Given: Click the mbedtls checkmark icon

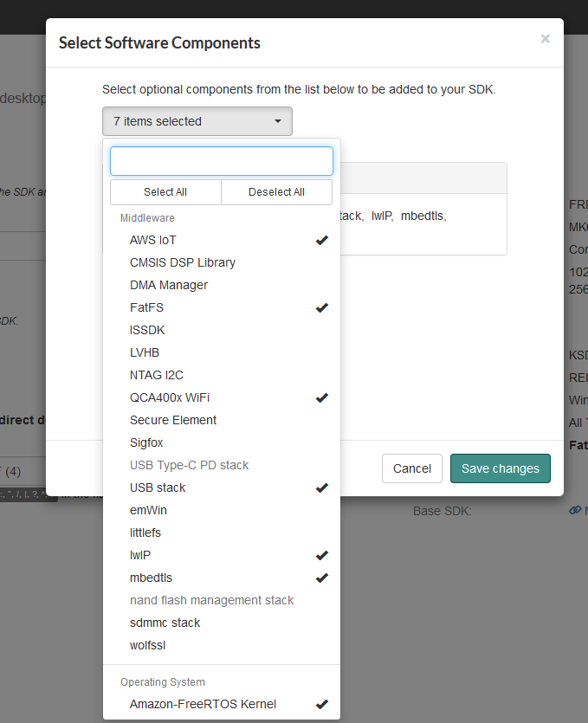Looking at the screenshot, I should (x=322, y=578).
